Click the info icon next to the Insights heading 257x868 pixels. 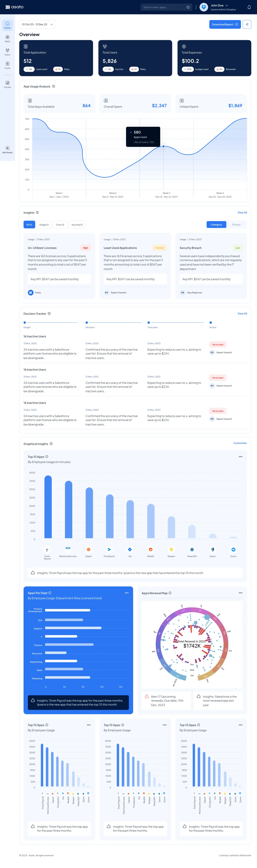click(37, 212)
